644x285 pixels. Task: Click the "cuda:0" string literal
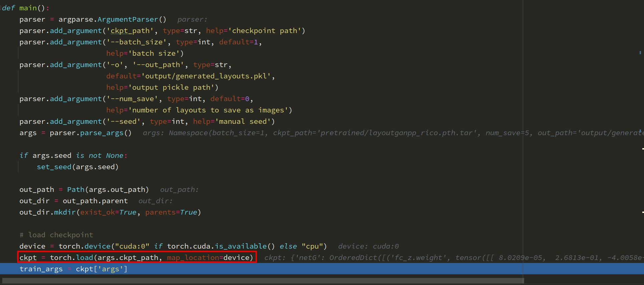132,246
